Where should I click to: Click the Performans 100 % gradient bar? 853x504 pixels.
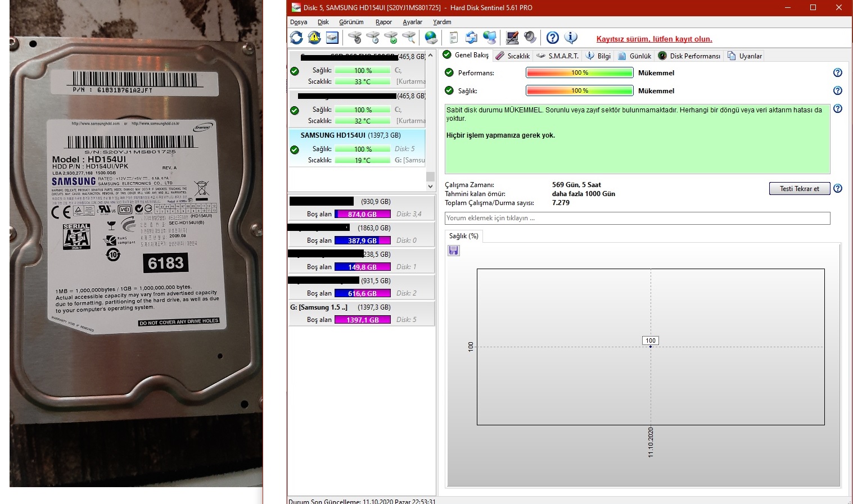(580, 72)
